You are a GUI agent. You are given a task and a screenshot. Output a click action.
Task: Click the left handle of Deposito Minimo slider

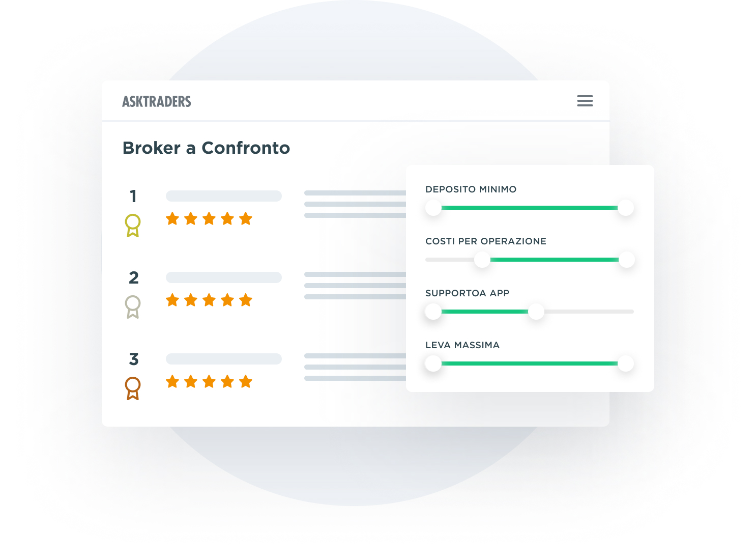pyautogui.click(x=433, y=208)
